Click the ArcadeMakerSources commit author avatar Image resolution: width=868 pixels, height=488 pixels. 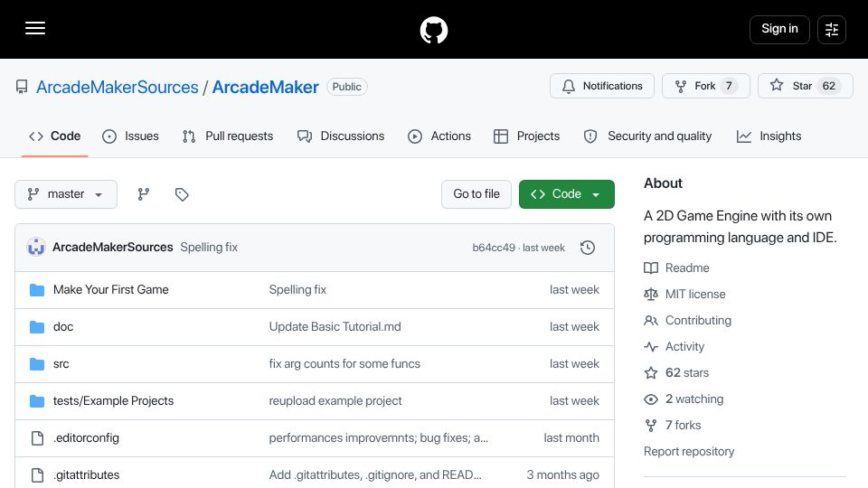pos(36,247)
